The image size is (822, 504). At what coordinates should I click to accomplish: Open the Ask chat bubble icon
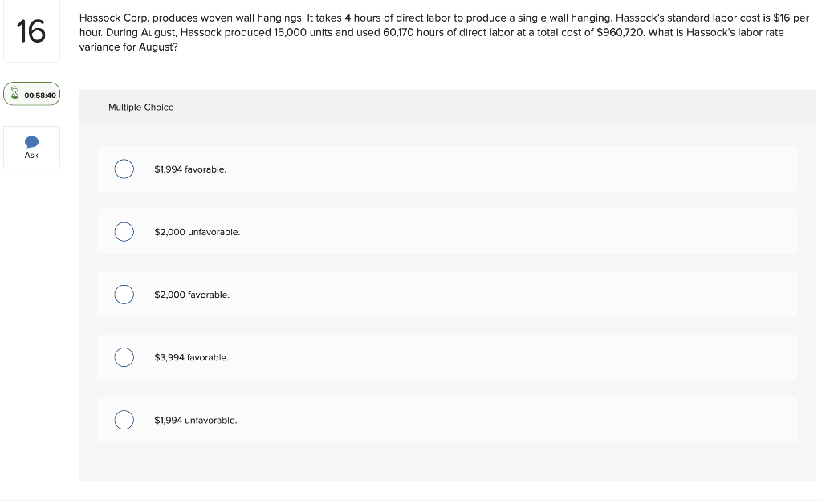[x=31, y=142]
